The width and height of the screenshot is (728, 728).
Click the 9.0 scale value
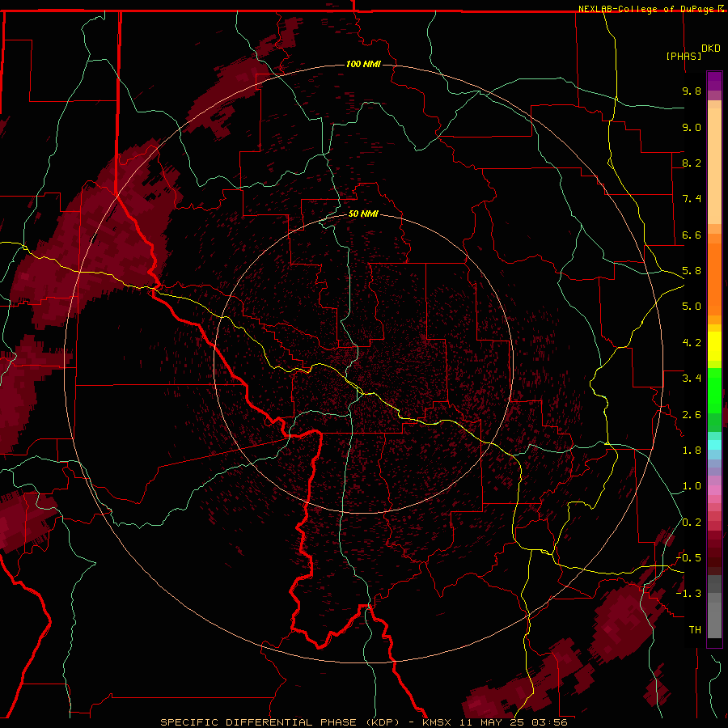click(x=692, y=127)
